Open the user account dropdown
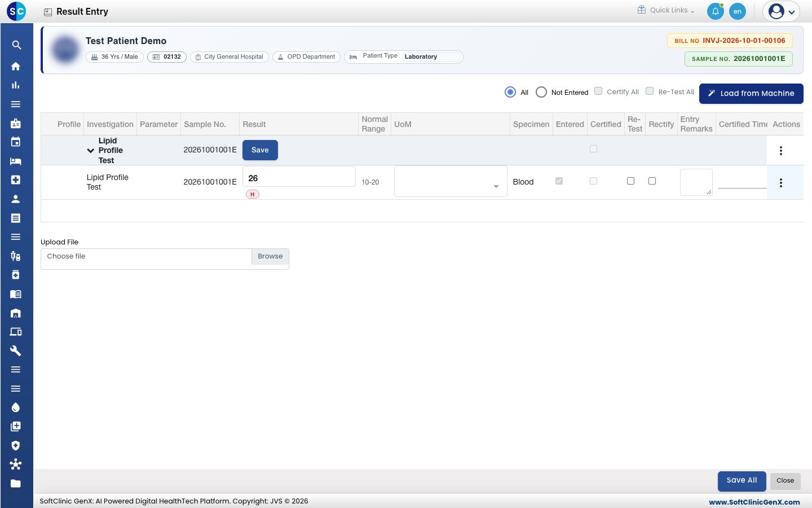This screenshot has height=508, width=812. pos(782,11)
